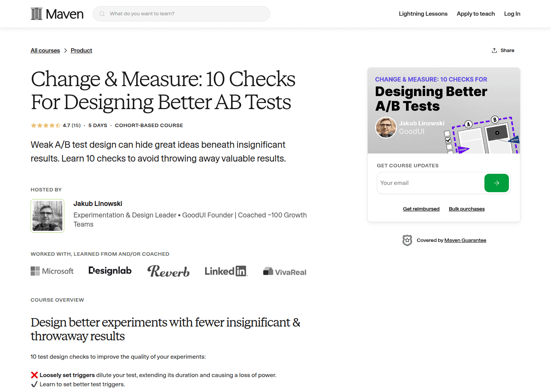Click Jakub Linowski's profile photo
This screenshot has height=392, width=551.
(x=47, y=216)
